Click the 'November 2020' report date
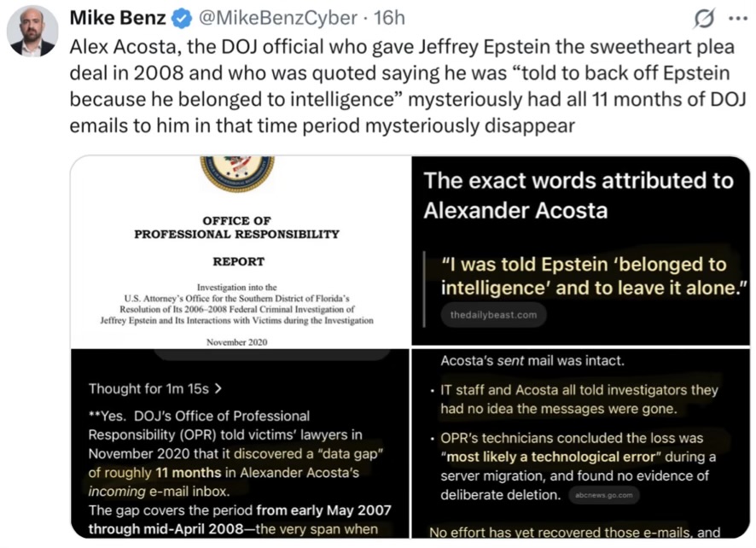The height and width of the screenshot is (548, 756). [236, 342]
